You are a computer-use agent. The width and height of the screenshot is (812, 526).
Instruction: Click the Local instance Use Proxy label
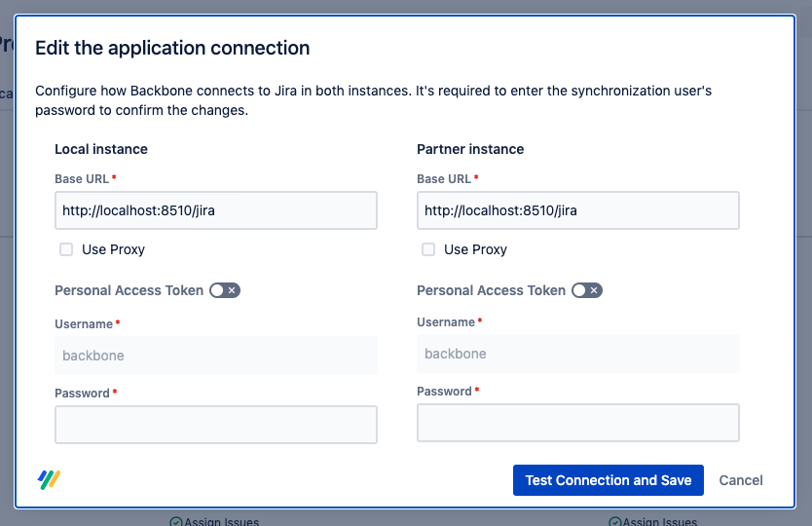point(113,249)
